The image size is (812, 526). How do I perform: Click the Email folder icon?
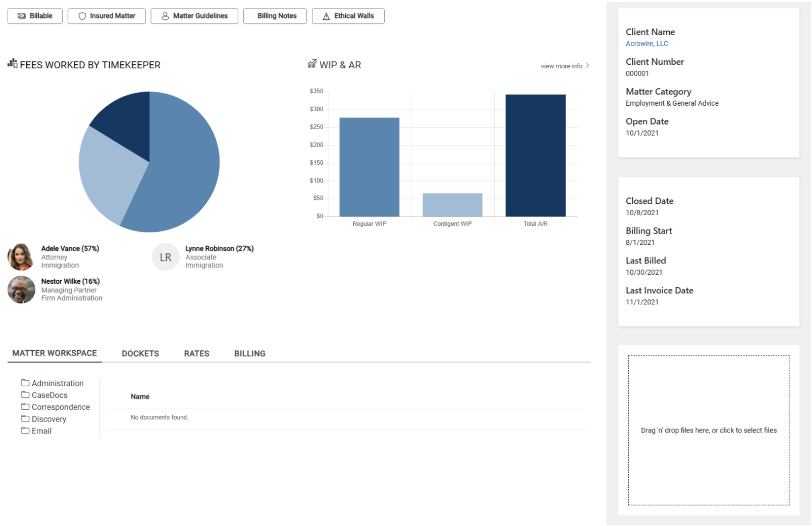25,431
